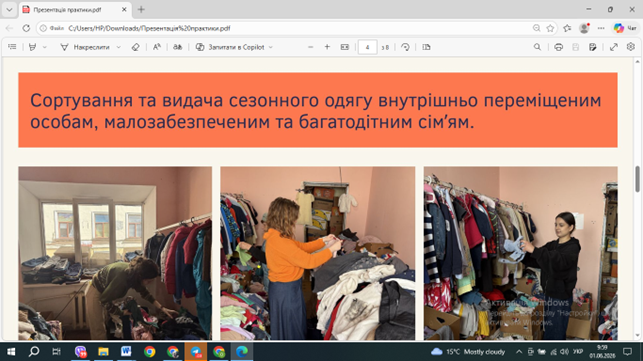This screenshot has height=361, width=643.
Task: Click the photo of woman in black hoodie
Action: point(521,253)
